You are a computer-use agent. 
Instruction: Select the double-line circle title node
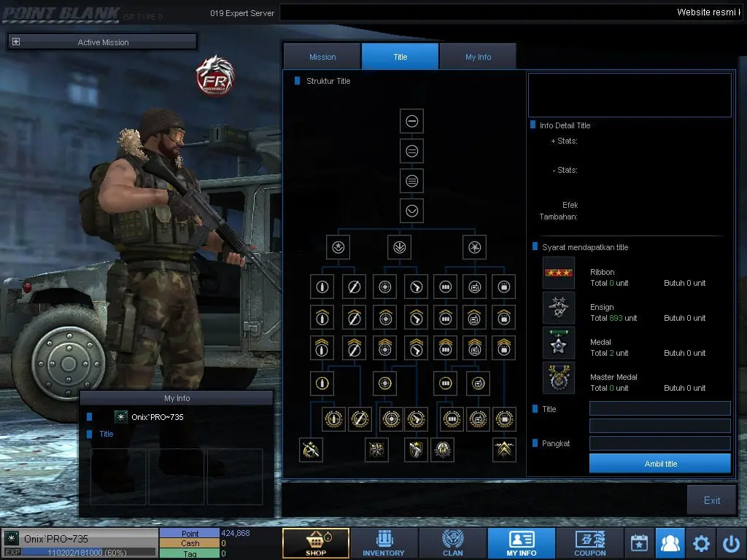(x=411, y=151)
